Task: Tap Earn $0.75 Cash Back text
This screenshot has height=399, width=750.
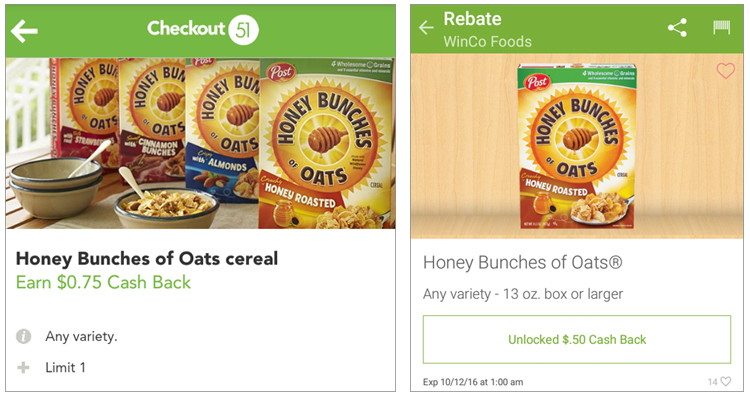Action: [103, 282]
